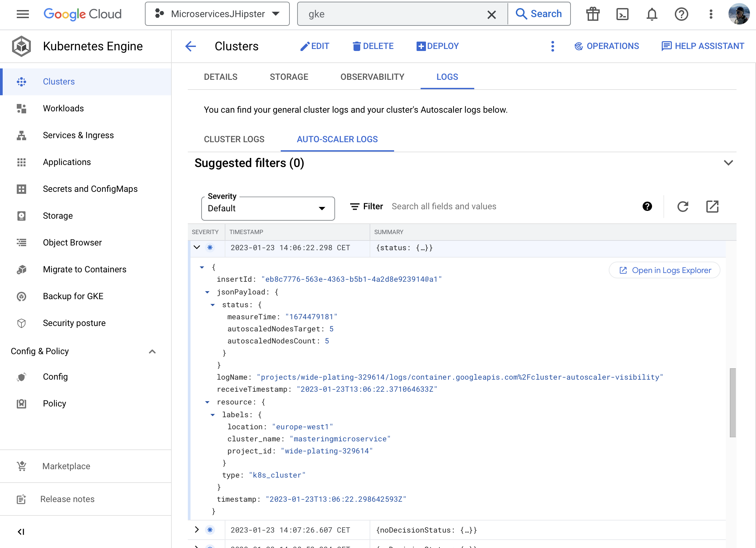Open Backup for GKE page
Image resolution: width=756 pixels, height=548 pixels.
(x=73, y=296)
